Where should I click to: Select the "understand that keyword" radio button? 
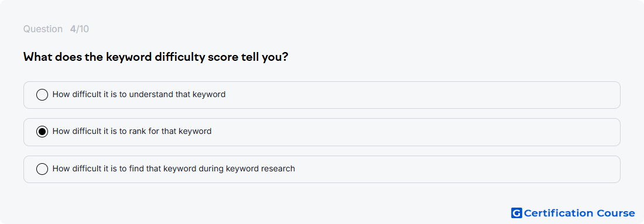(42, 95)
